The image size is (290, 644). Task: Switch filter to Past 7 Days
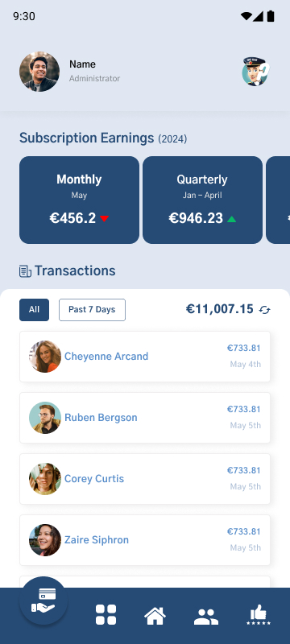click(x=92, y=310)
